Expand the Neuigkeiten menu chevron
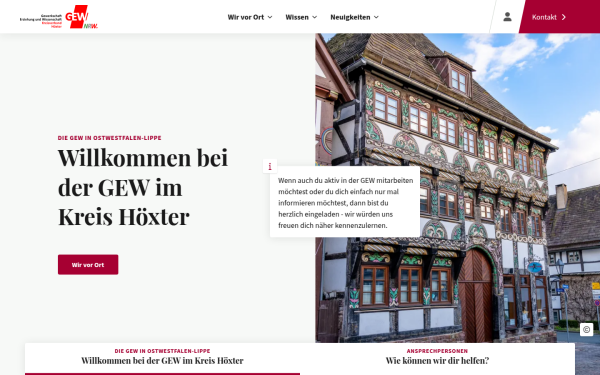The height and width of the screenshot is (375, 600). tap(376, 17)
